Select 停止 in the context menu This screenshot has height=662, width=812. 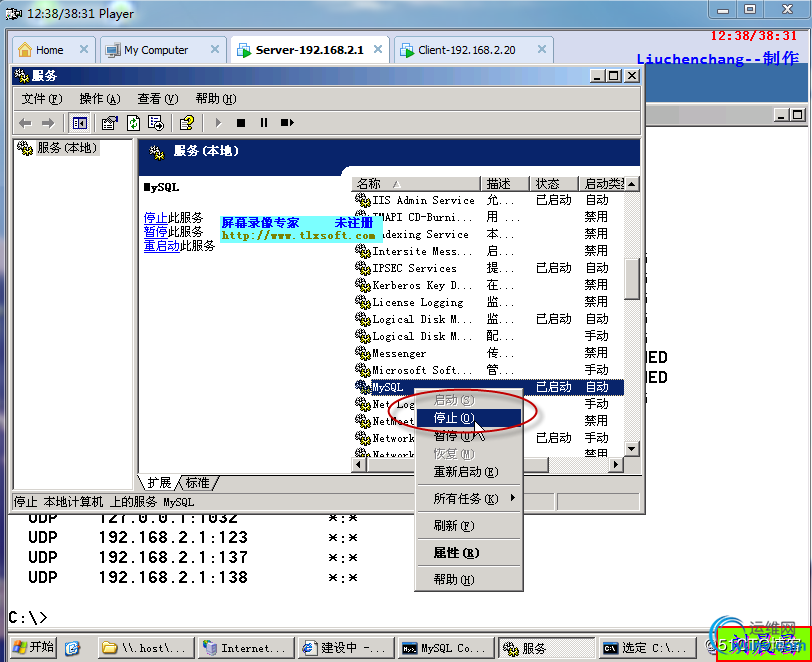[x=453, y=417]
